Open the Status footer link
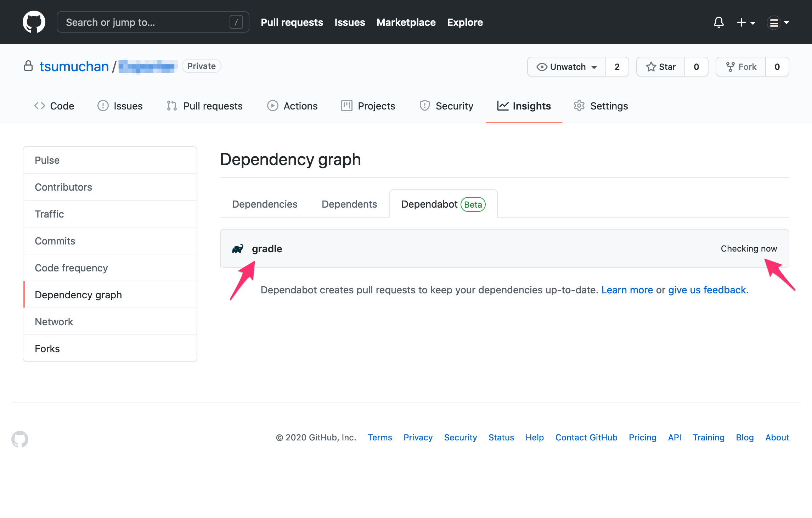812x518 pixels. pos(501,438)
